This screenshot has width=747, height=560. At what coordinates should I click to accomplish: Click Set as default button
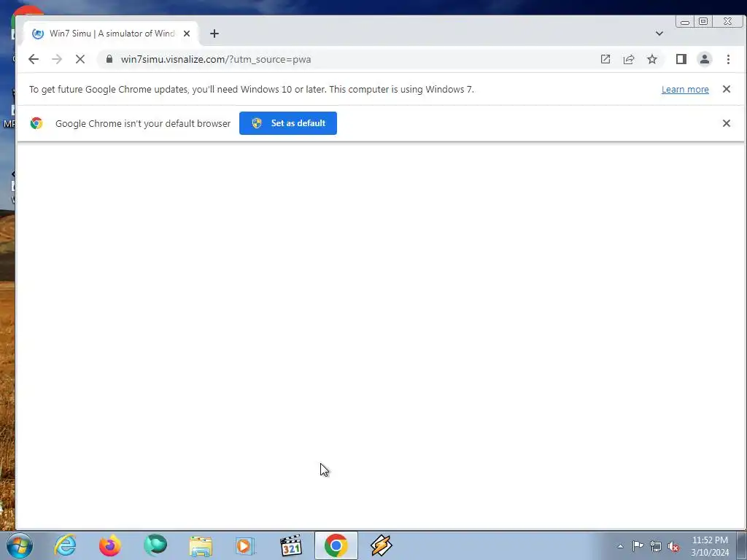click(x=287, y=123)
